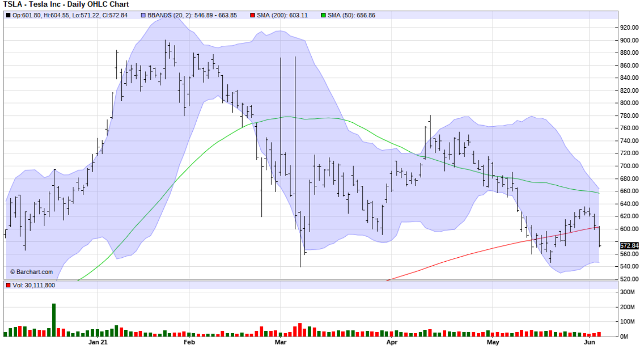Click the 920.00 price axis label
Image resolution: width=644 pixels, height=347 pixels.
(x=630, y=28)
